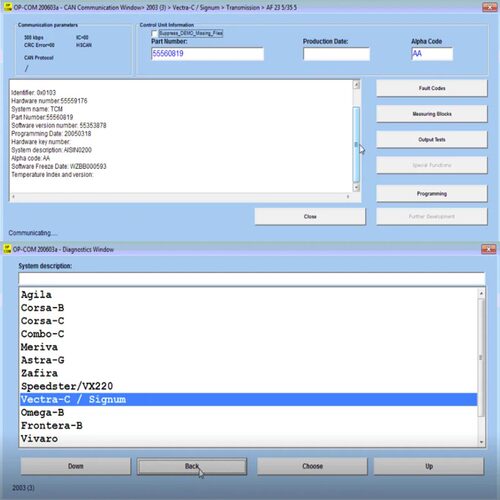Click the Production Date input field
500x500 pixels.
[336, 54]
